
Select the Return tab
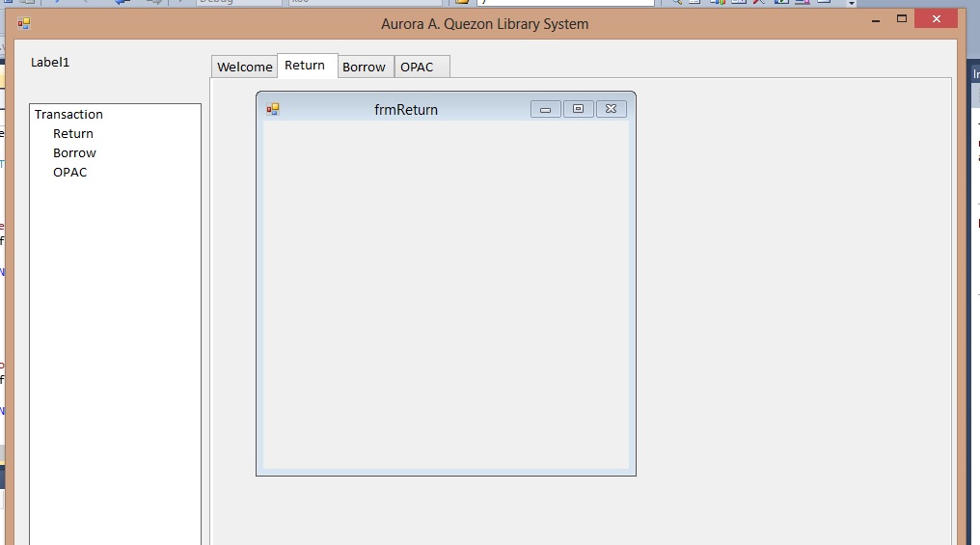308,65
